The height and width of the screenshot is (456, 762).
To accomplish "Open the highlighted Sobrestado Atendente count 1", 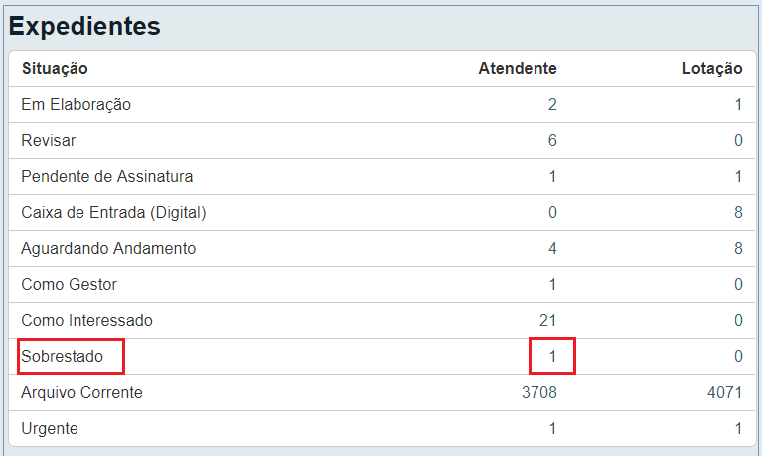I will 552,356.
